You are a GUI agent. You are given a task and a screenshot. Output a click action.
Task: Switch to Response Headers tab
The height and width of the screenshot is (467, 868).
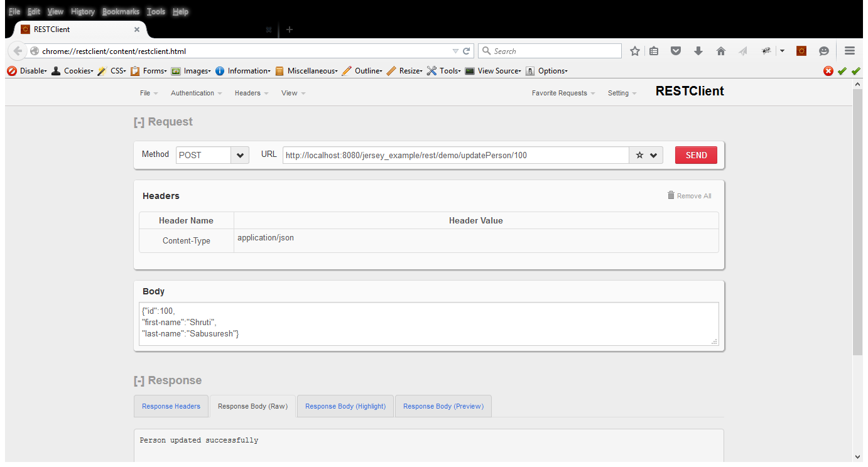(x=171, y=406)
